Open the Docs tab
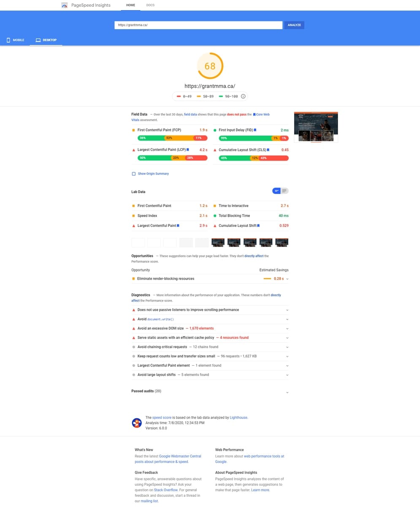This screenshot has width=420, height=525. point(150,5)
